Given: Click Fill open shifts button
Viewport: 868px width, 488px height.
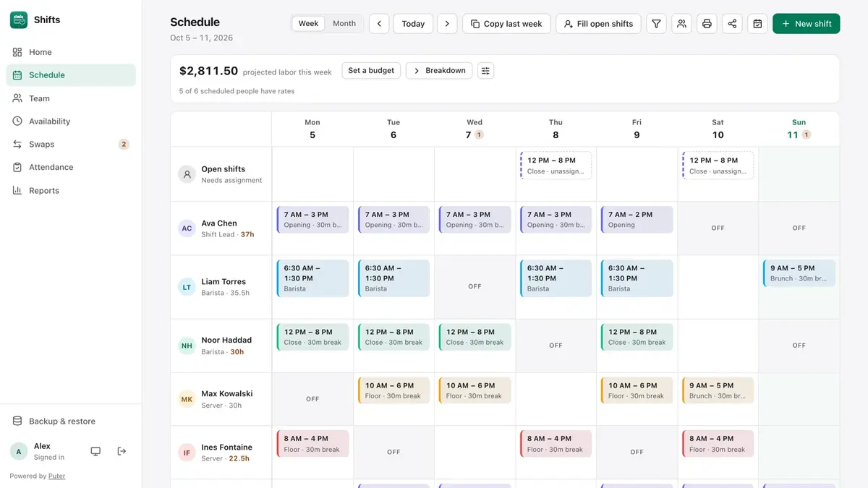Looking at the screenshot, I should click(x=598, y=24).
